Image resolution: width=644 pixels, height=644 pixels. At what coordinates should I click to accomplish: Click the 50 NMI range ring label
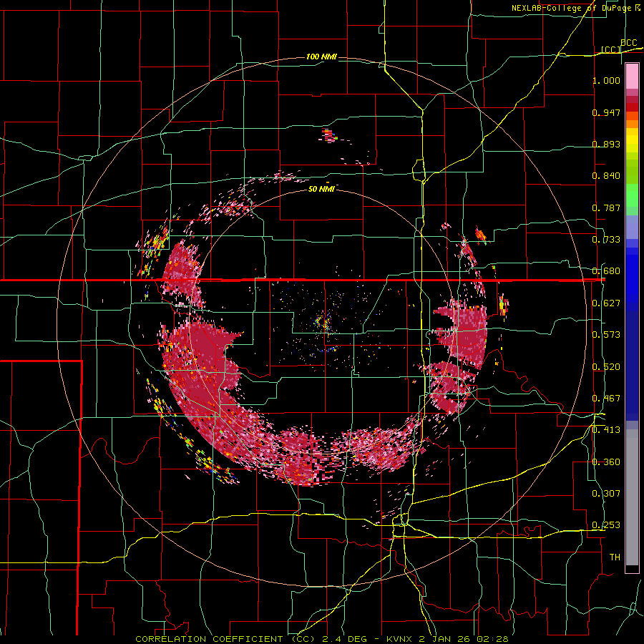click(x=321, y=189)
